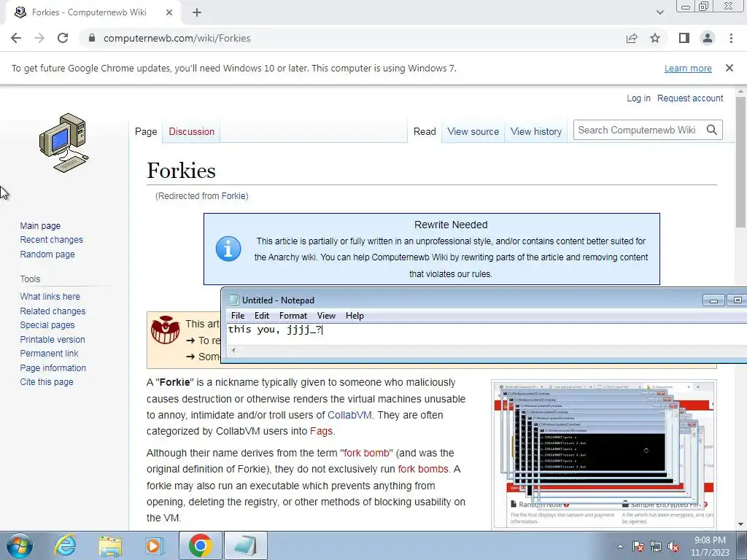Image resolution: width=747 pixels, height=560 pixels.
Task: Open the View history tab
Action: (536, 131)
